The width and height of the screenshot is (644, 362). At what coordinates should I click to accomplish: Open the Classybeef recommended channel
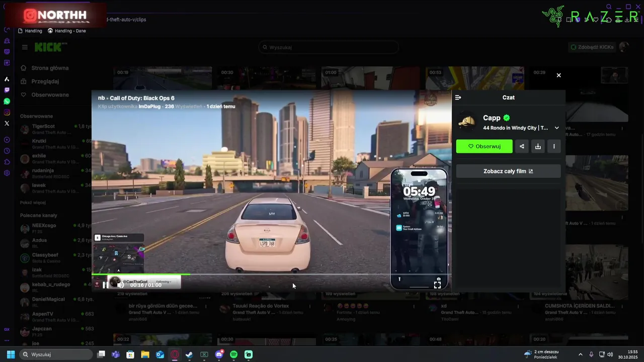point(55,258)
